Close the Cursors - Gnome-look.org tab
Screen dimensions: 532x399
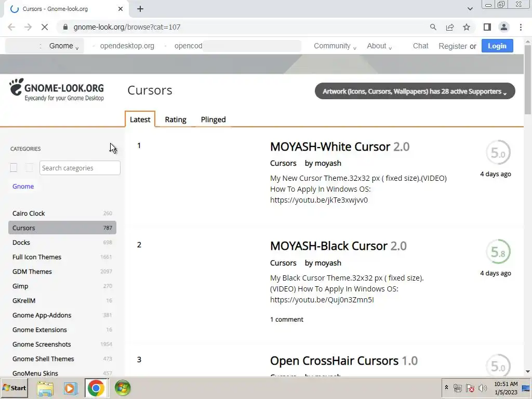pos(121,9)
